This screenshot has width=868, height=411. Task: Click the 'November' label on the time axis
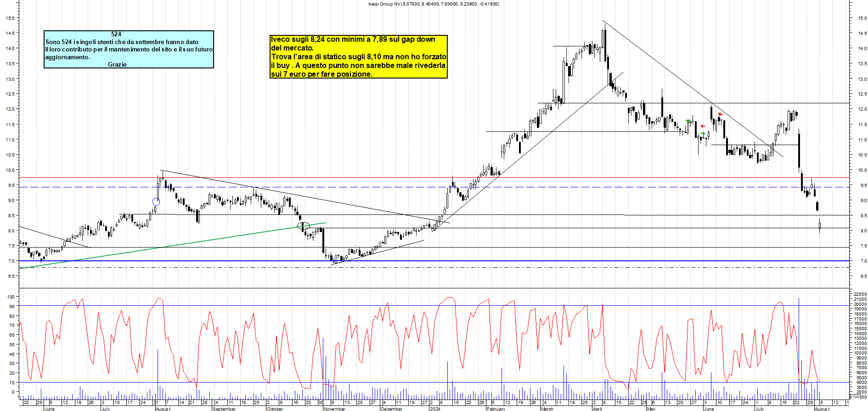(x=334, y=409)
